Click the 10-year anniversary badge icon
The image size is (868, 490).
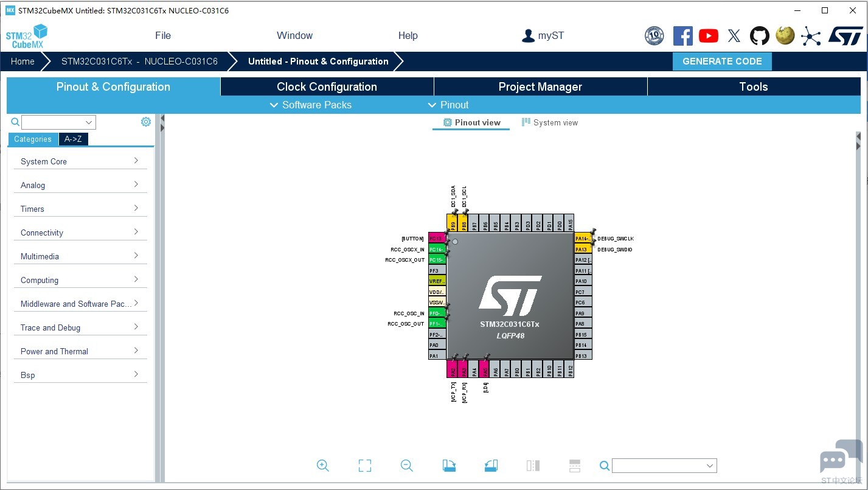point(654,36)
